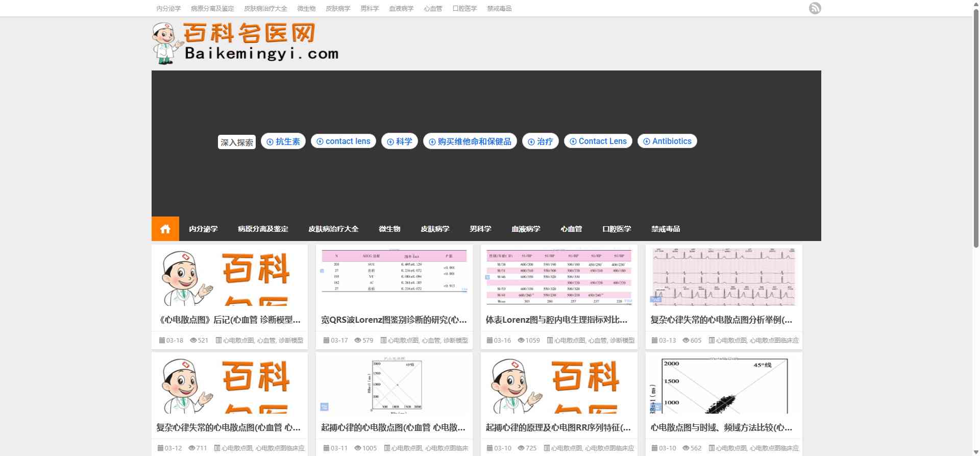Go to 心血管 in main navigation bar

(x=571, y=229)
